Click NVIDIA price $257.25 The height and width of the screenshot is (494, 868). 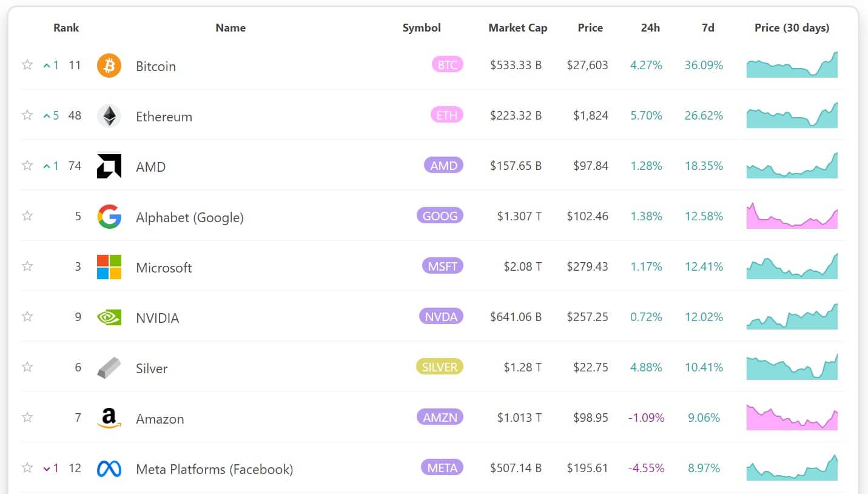click(x=587, y=317)
